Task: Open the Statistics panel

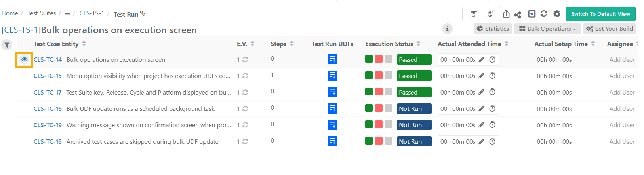Action: tap(493, 29)
